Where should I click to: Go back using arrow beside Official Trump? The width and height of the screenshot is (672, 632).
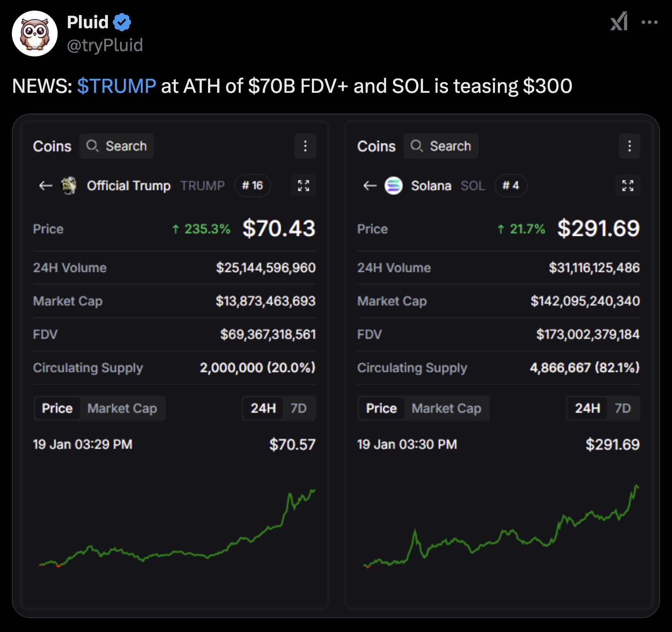pyautogui.click(x=45, y=186)
